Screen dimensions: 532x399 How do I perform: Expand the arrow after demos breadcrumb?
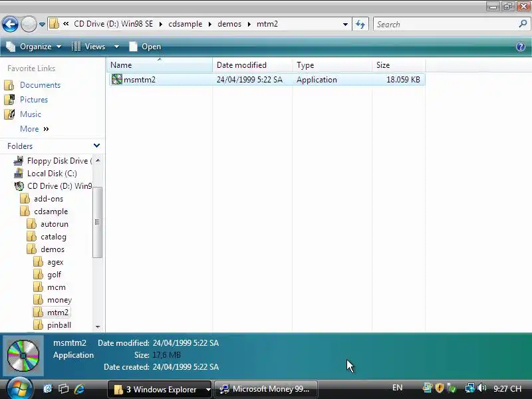(249, 24)
